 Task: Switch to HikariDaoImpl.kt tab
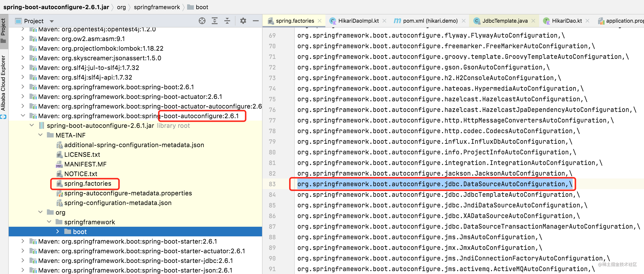click(358, 21)
